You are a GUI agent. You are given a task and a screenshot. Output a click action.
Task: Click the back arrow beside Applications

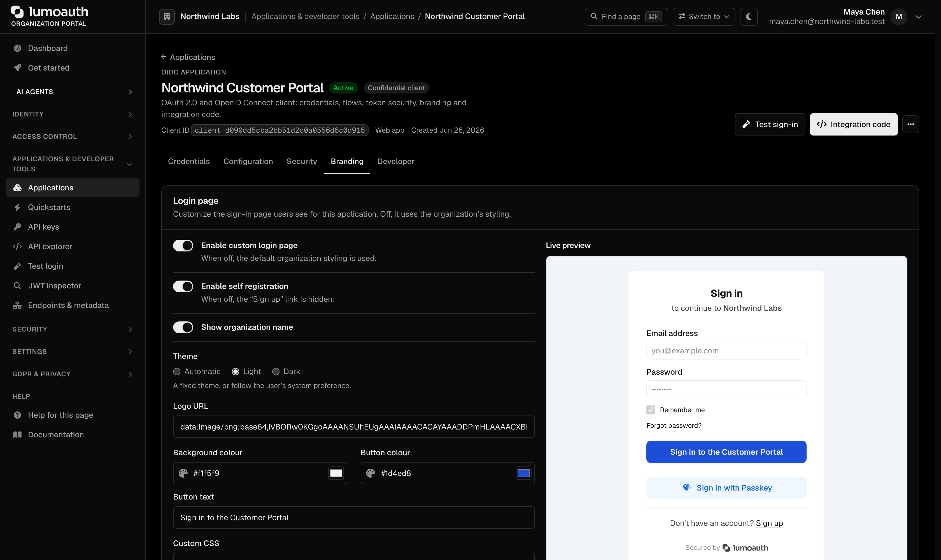(x=164, y=57)
